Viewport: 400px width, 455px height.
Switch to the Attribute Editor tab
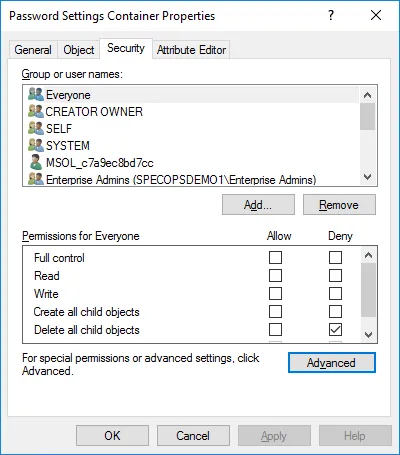[x=191, y=50]
